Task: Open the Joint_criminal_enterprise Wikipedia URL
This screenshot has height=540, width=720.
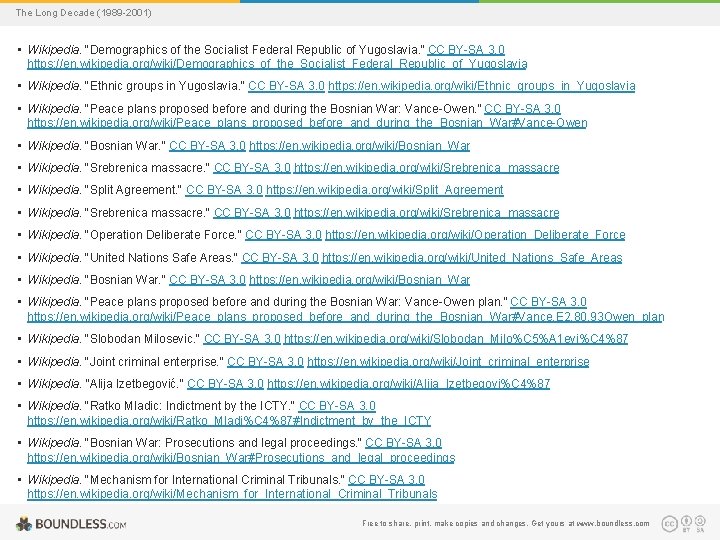Action: pyautogui.click(x=448, y=362)
